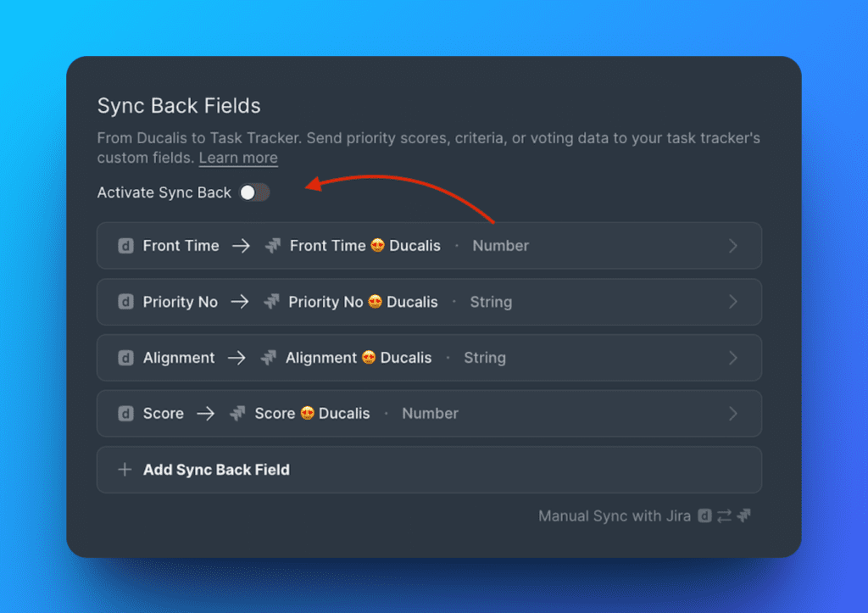868x613 pixels.
Task: Click the Manual Sync with Jira label
Action: point(614,515)
